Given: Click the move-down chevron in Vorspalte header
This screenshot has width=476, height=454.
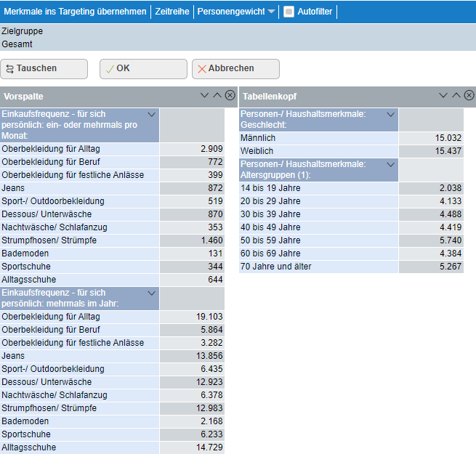Looking at the screenshot, I should 204,96.
